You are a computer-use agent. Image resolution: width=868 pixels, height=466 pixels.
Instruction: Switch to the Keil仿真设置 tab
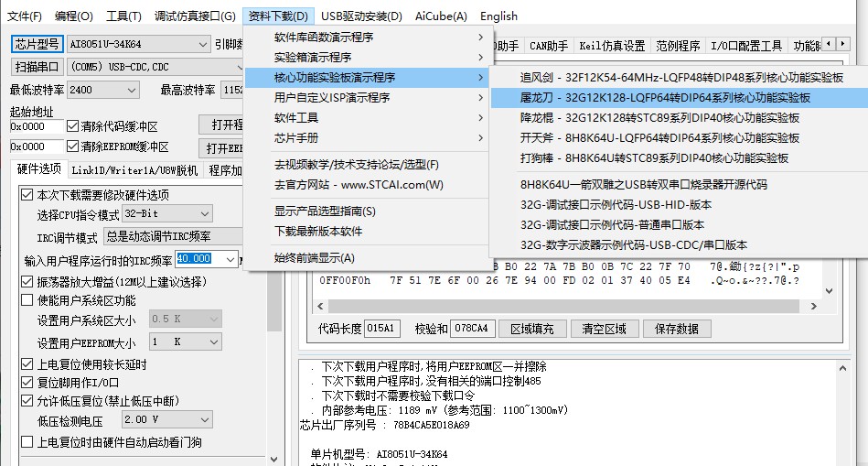pos(612,46)
